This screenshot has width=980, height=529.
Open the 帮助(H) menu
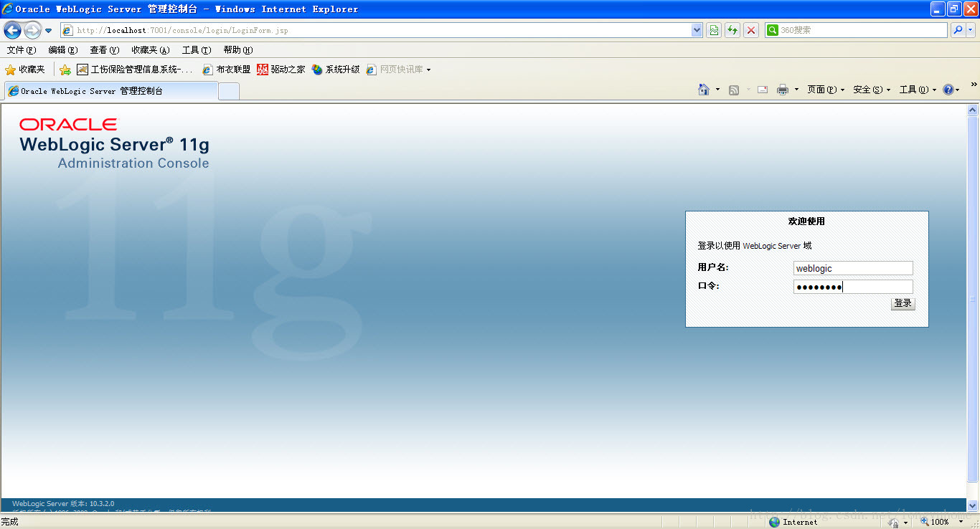click(237, 50)
